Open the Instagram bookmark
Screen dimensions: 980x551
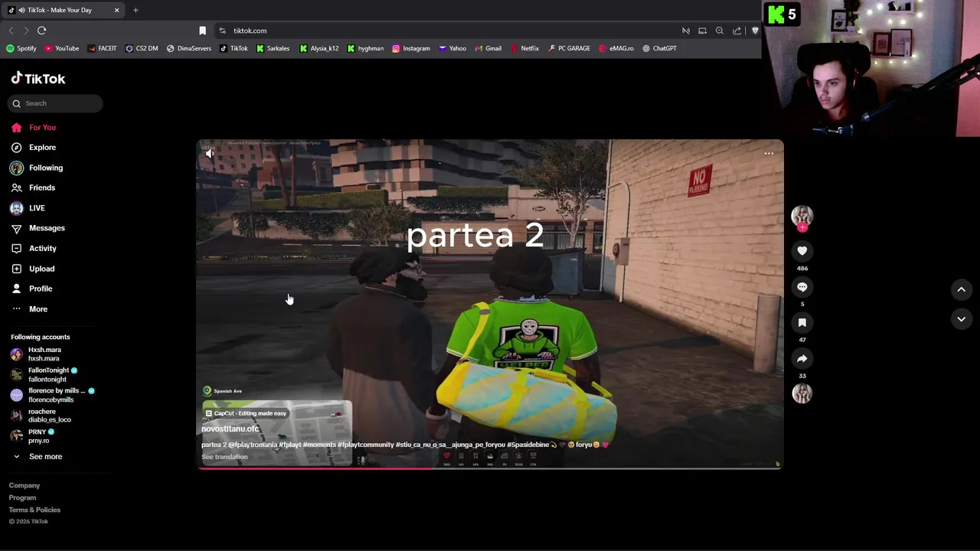click(x=411, y=48)
